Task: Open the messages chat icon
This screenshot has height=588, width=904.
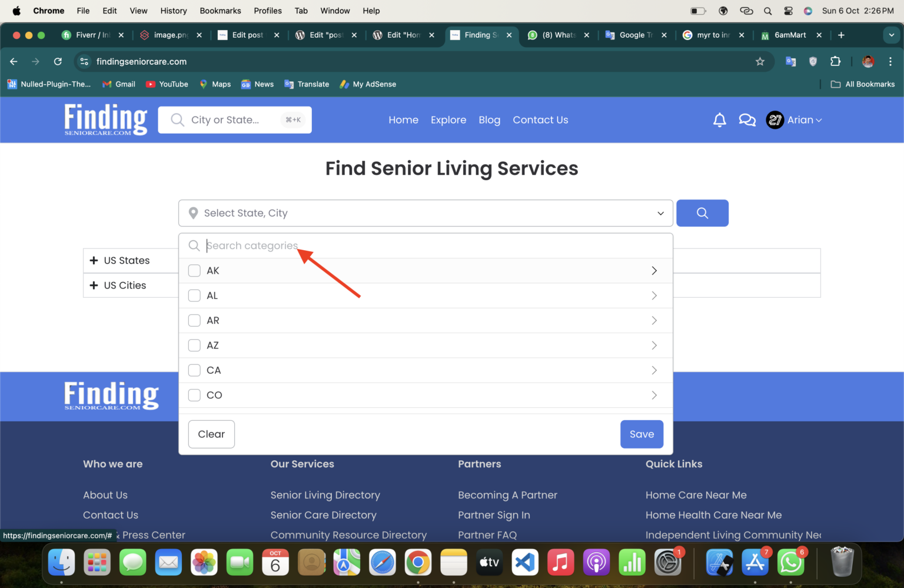Action: point(747,119)
